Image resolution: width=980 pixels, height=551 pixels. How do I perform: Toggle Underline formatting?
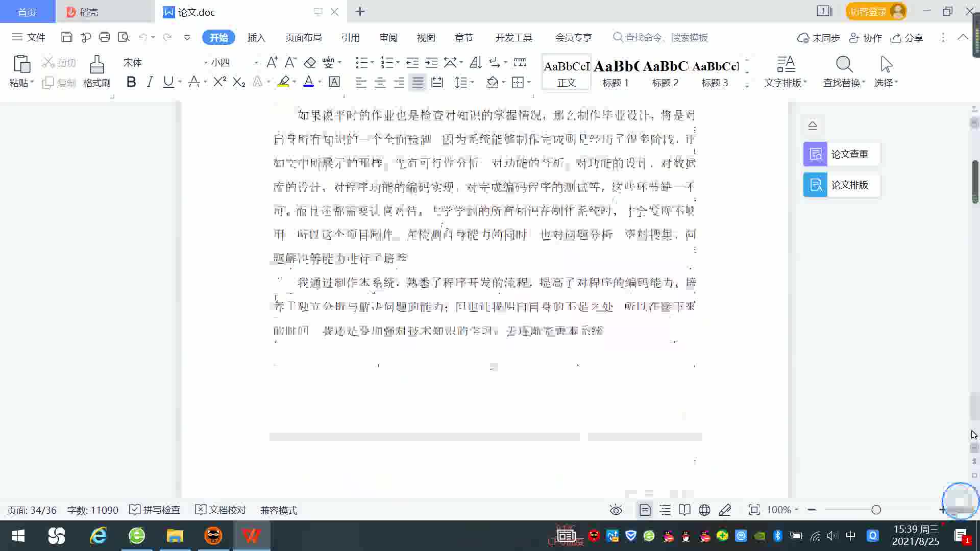[x=168, y=82]
